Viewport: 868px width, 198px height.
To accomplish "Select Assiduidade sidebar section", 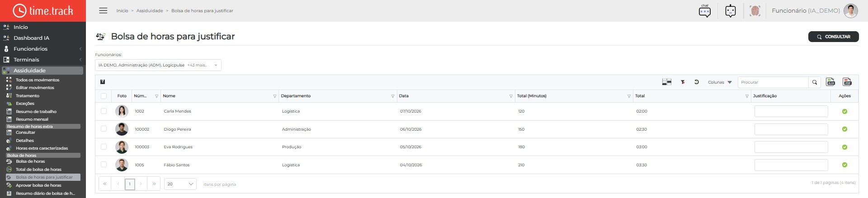I will point(42,71).
